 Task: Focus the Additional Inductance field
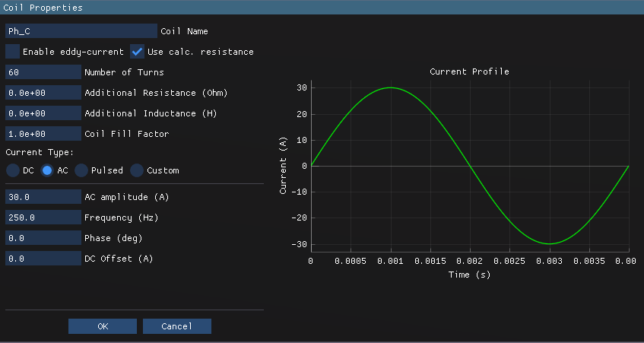coord(43,113)
